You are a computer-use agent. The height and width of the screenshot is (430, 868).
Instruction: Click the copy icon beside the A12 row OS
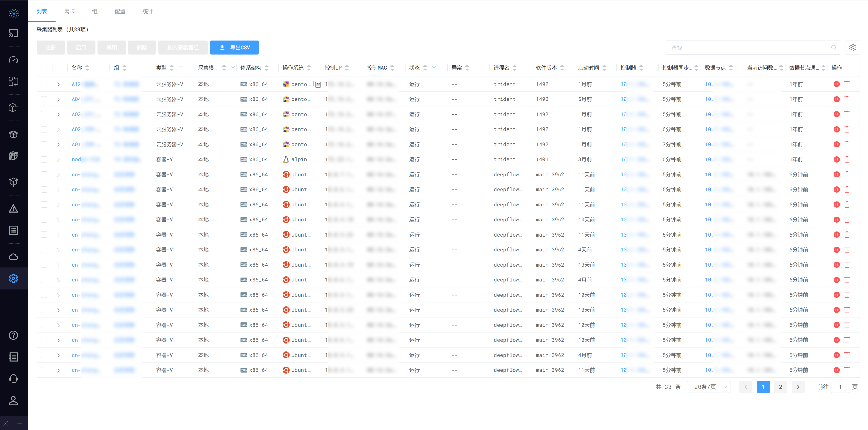click(317, 84)
